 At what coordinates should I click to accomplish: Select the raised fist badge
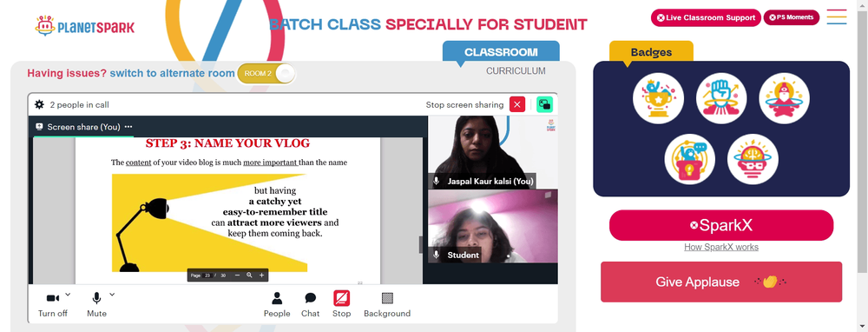pos(721,99)
